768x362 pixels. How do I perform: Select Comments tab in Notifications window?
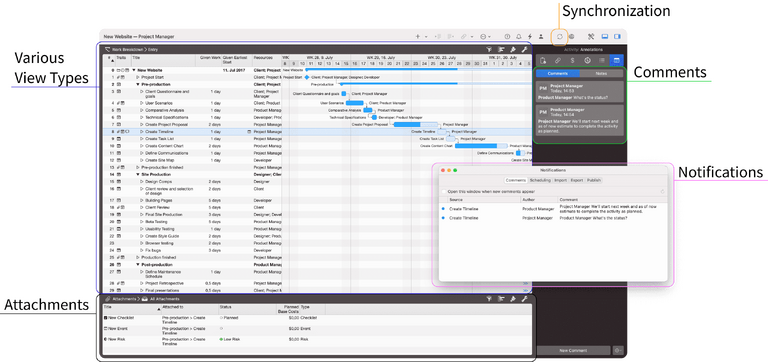515,180
